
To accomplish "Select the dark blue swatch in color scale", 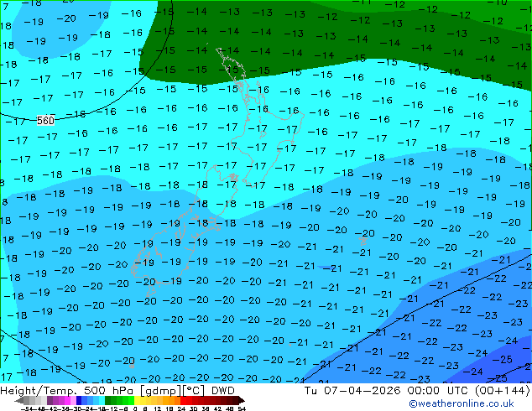I will point(79,400).
